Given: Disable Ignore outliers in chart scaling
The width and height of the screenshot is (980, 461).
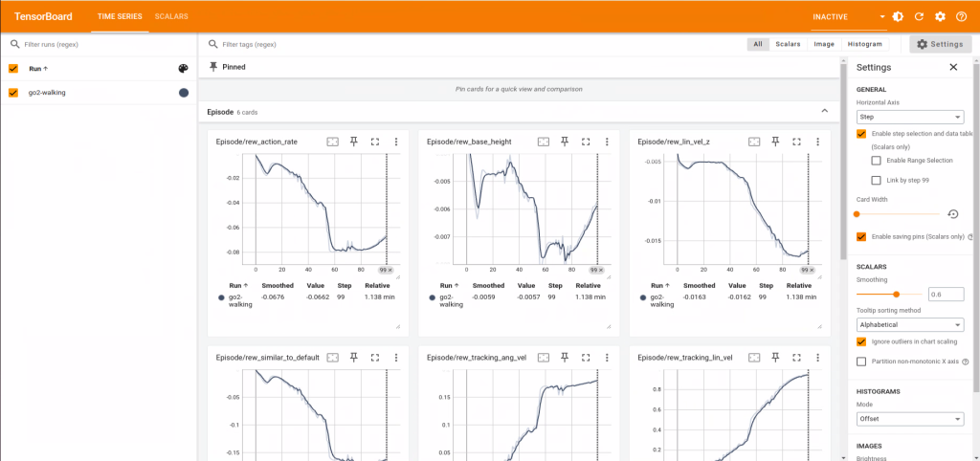Looking at the screenshot, I should click(x=861, y=340).
